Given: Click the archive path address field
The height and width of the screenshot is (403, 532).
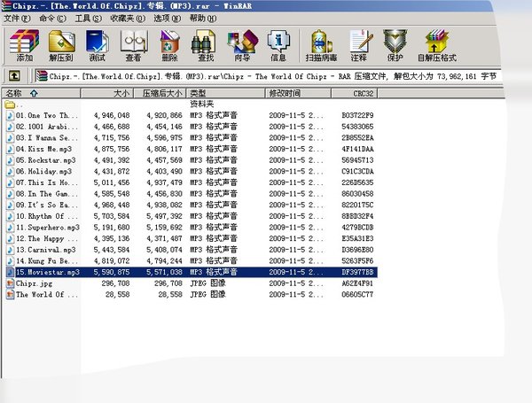Looking at the screenshot, I should pyautogui.click(x=268, y=76).
